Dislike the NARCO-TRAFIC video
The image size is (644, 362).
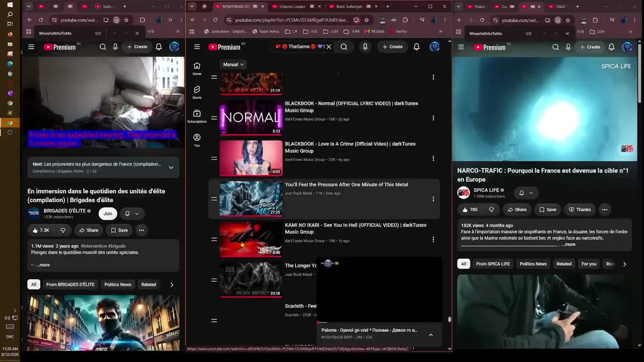(x=492, y=210)
